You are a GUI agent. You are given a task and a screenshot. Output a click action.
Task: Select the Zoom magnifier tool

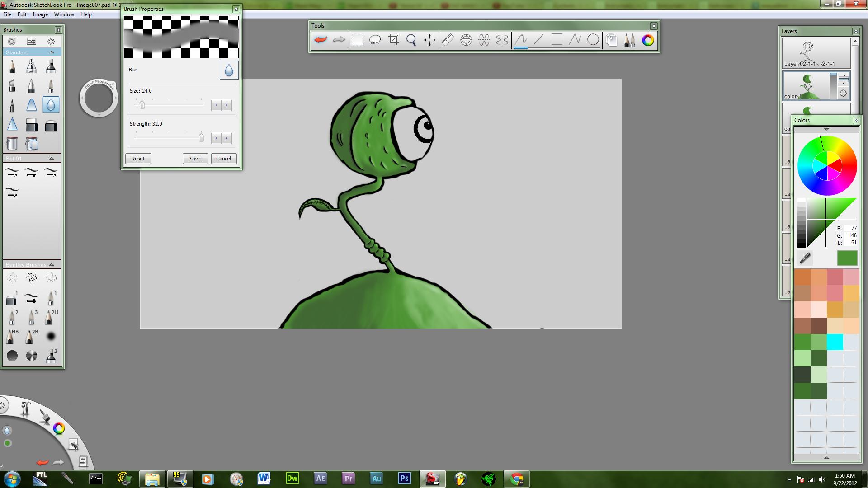click(x=411, y=40)
